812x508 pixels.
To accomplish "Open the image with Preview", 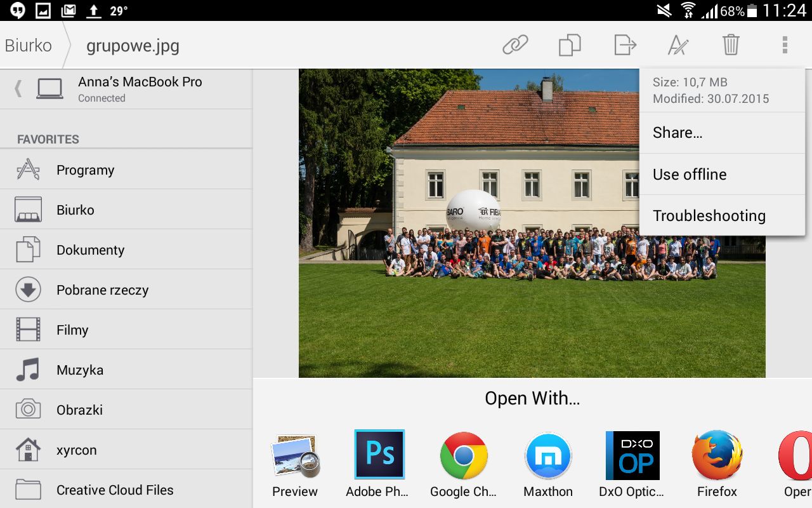I will (295, 465).
